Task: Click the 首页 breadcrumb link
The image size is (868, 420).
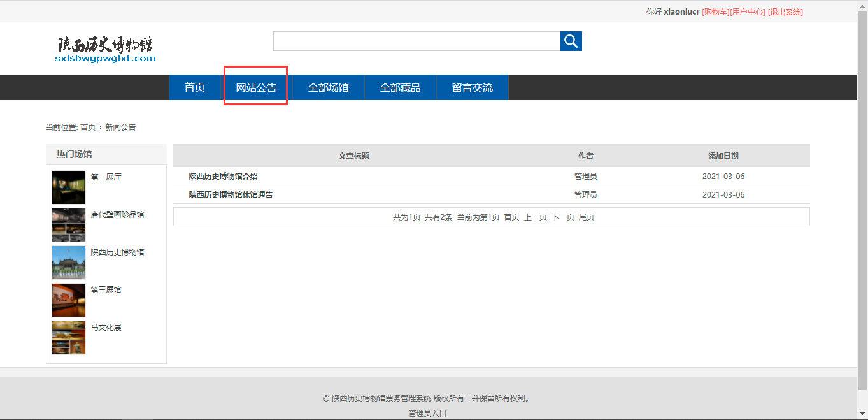Action: pos(88,127)
